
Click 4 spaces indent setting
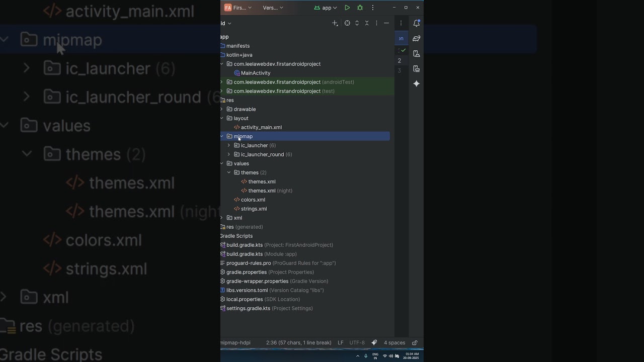pyautogui.click(x=394, y=342)
